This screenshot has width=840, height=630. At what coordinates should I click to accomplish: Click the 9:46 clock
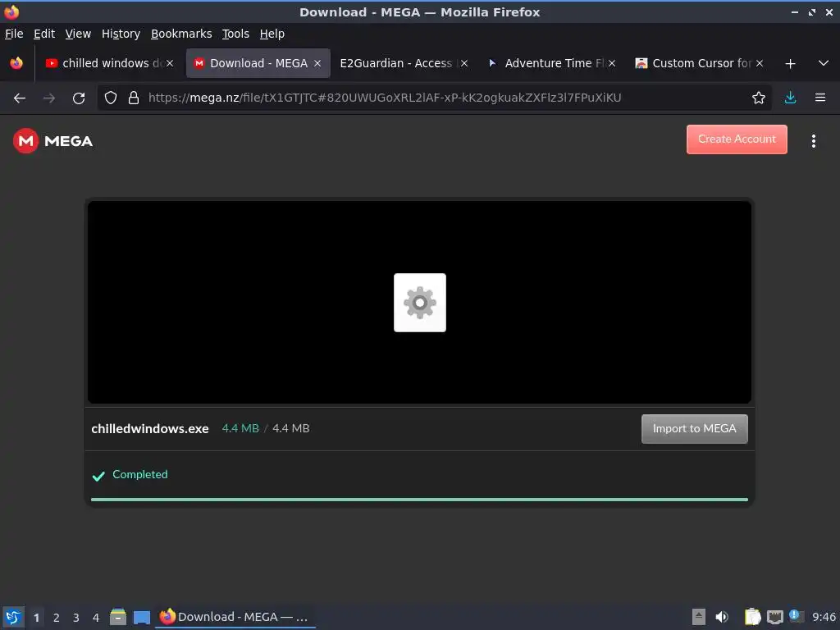[x=824, y=617]
